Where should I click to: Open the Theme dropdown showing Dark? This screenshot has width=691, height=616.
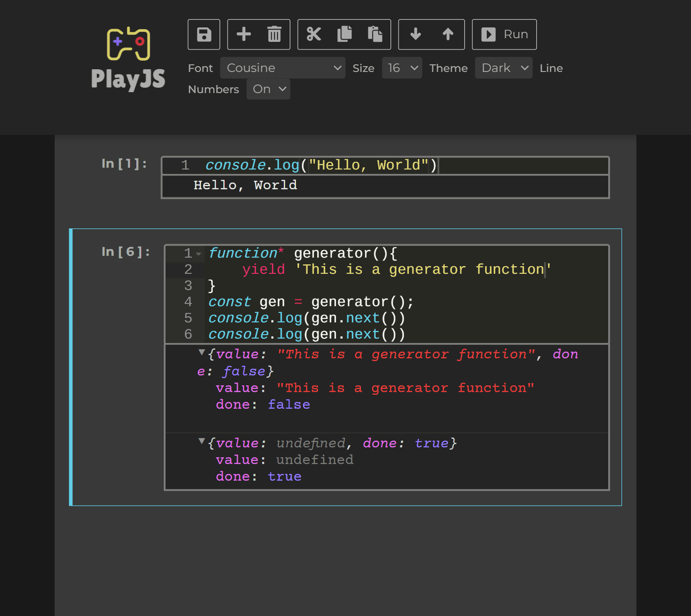503,68
